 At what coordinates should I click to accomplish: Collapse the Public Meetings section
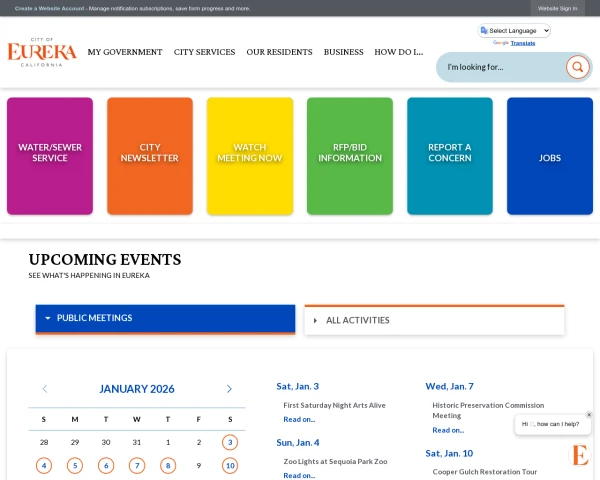(165, 318)
